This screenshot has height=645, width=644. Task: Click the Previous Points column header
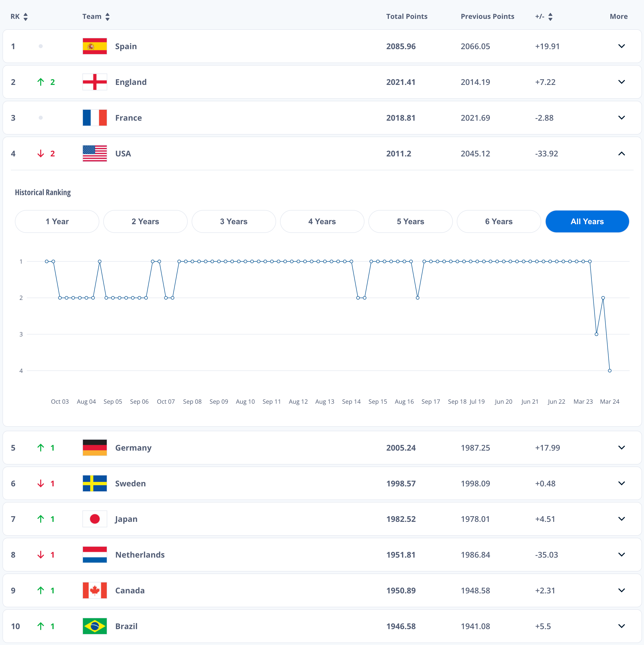[487, 16]
